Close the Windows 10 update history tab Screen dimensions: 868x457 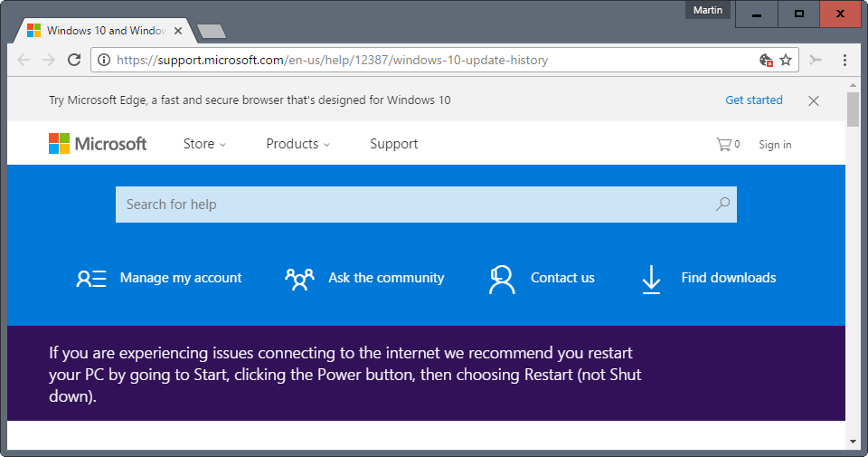point(178,31)
